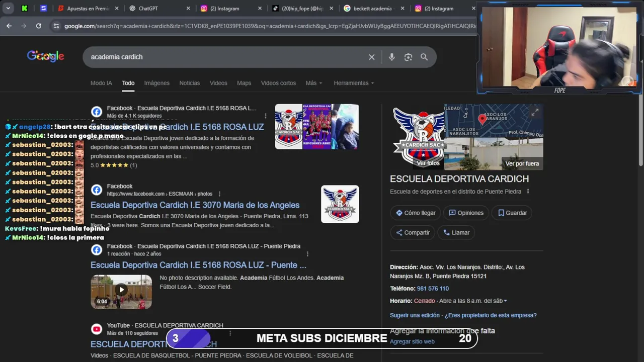This screenshot has width=644, height=362.
Task: Switch to Videos results
Action: 218,83
